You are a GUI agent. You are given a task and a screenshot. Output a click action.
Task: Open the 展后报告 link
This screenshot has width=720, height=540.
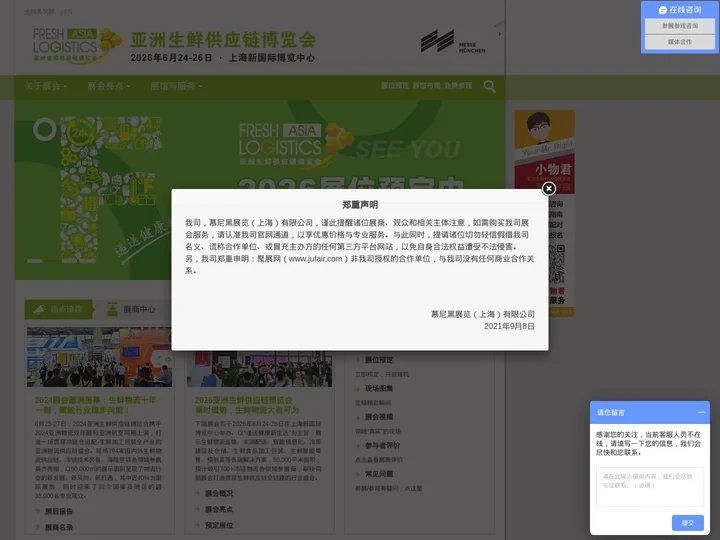pos(59,511)
